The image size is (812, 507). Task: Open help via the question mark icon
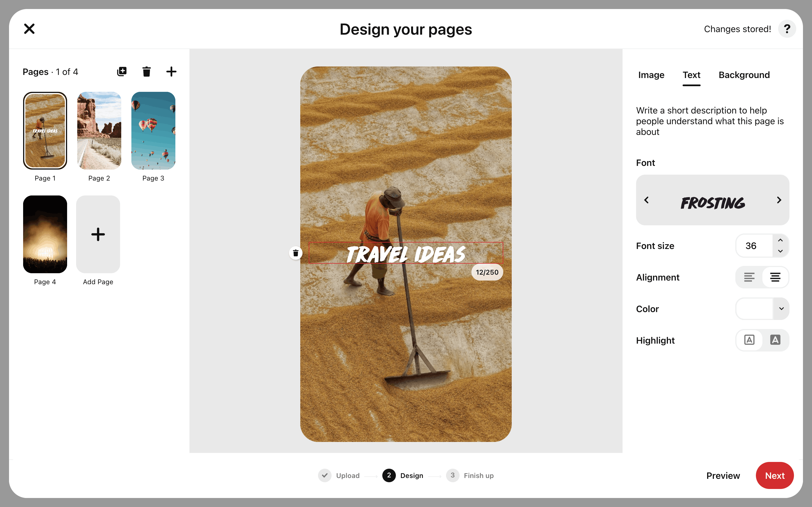point(787,29)
